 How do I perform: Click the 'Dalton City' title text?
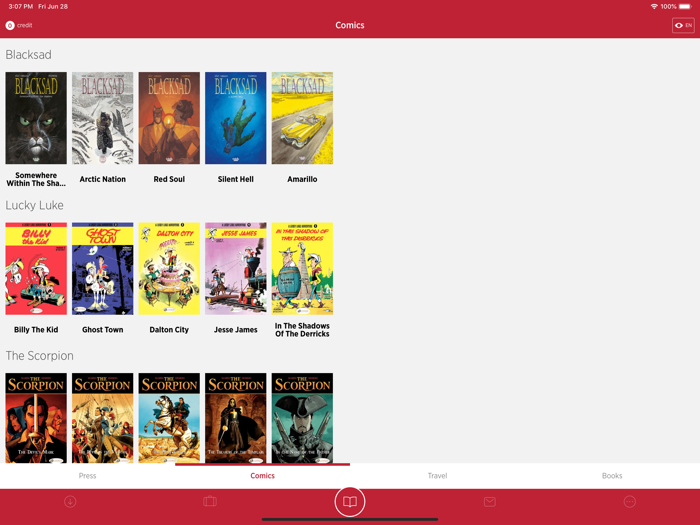pos(169,330)
